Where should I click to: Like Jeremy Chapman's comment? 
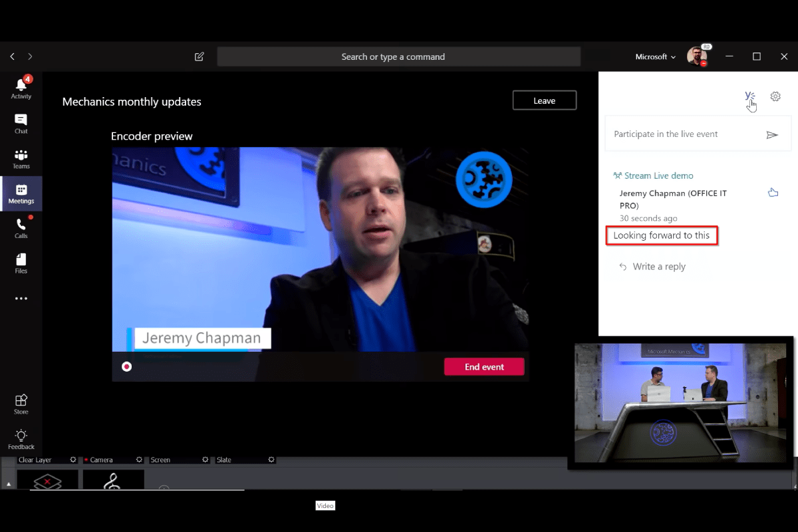[773, 192]
